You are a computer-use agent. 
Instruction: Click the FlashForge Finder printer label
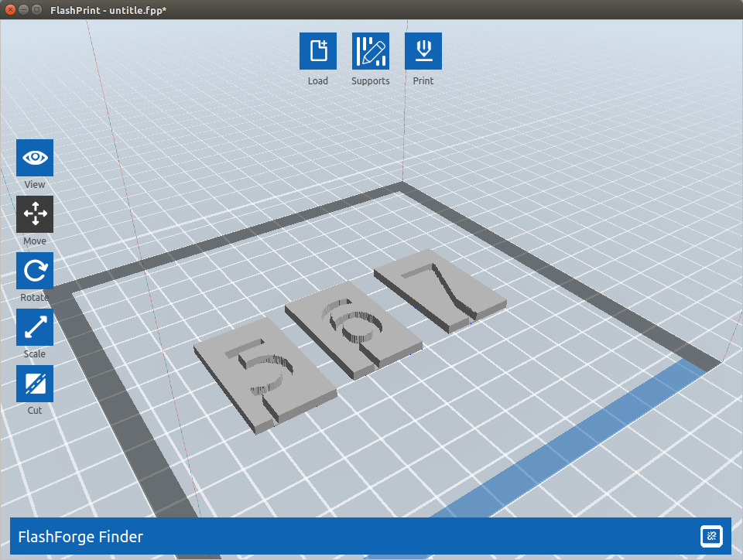tap(80, 537)
